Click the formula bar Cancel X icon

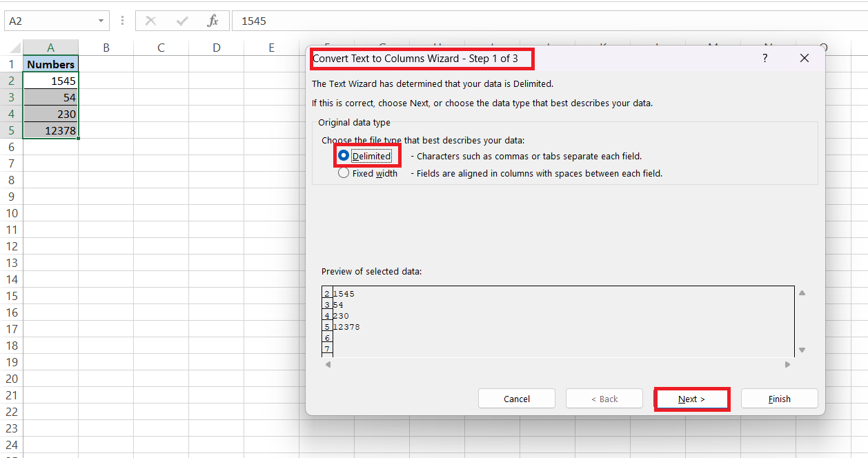[150, 21]
